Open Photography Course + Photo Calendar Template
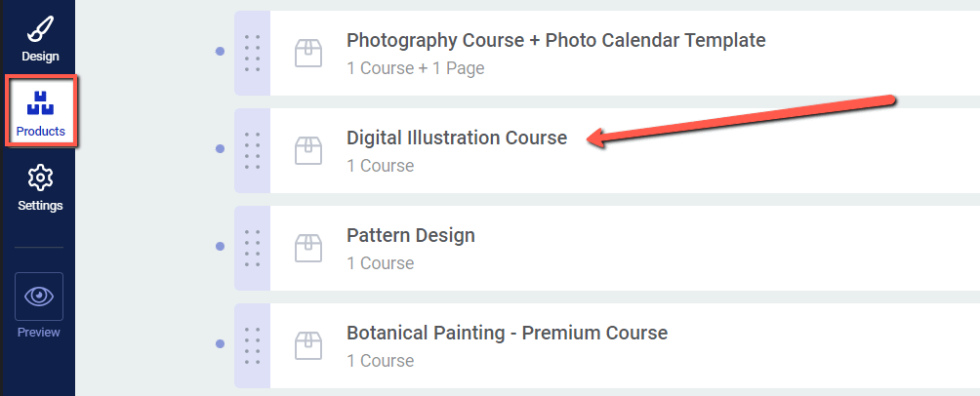 555,41
